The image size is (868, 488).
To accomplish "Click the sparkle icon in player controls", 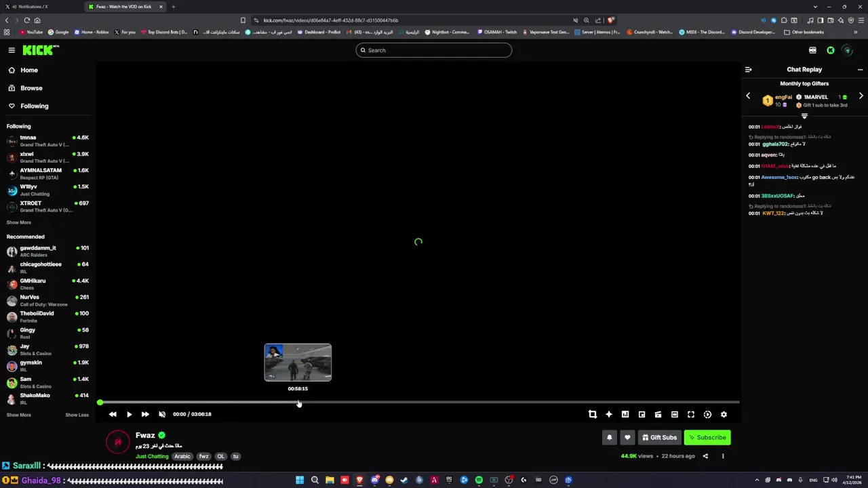I will [609, 414].
